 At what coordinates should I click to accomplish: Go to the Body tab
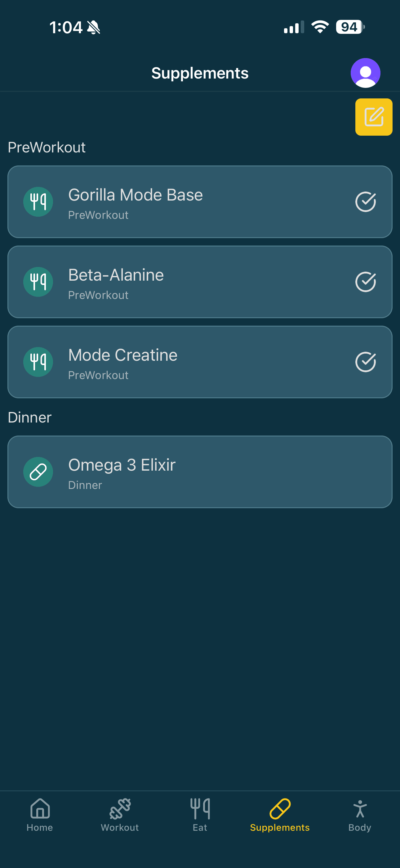[360, 815]
